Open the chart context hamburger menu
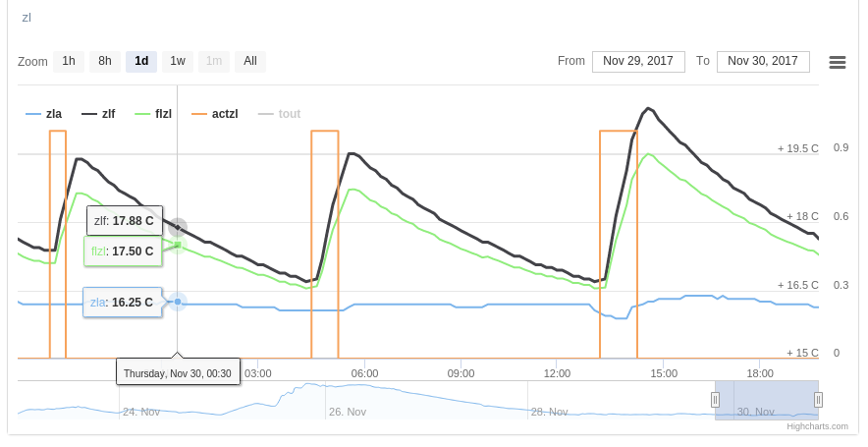This screenshot has height=447, width=868. point(838,62)
